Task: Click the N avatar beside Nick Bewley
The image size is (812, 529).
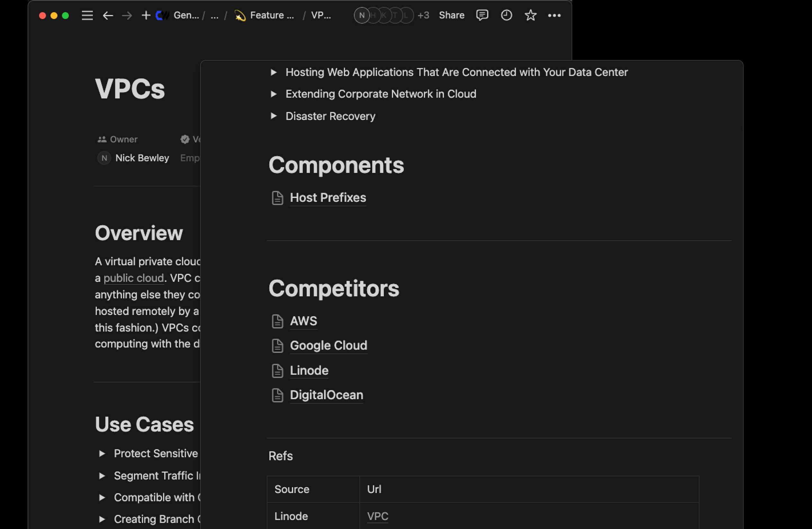Action: tap(104, 158)
